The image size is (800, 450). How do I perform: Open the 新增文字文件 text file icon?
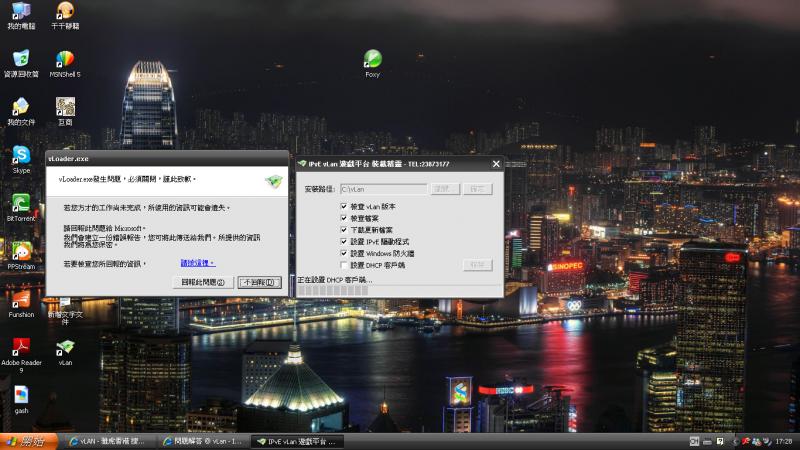click(x=65, y=312)
